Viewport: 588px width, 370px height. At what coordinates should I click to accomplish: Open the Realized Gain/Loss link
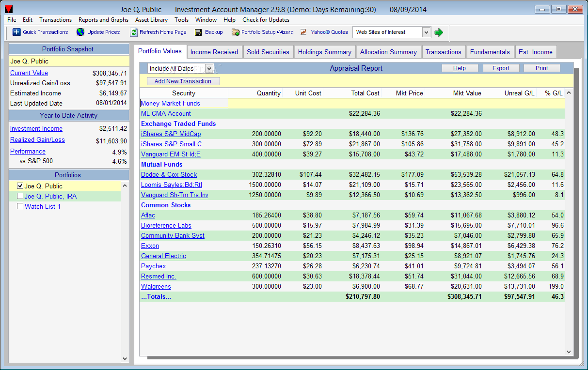(x=37, y=140)
